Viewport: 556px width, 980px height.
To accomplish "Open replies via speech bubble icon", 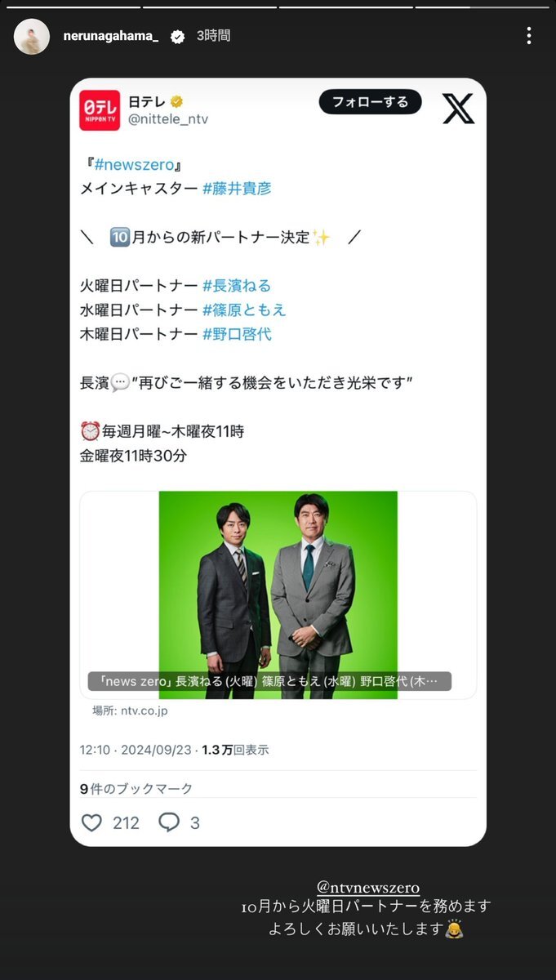I will coord(169,822).
